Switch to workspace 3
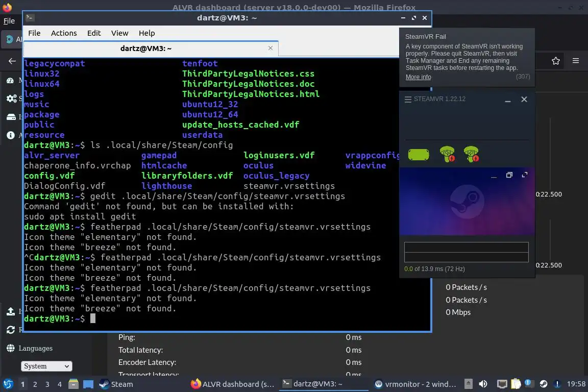 (47, 384)
